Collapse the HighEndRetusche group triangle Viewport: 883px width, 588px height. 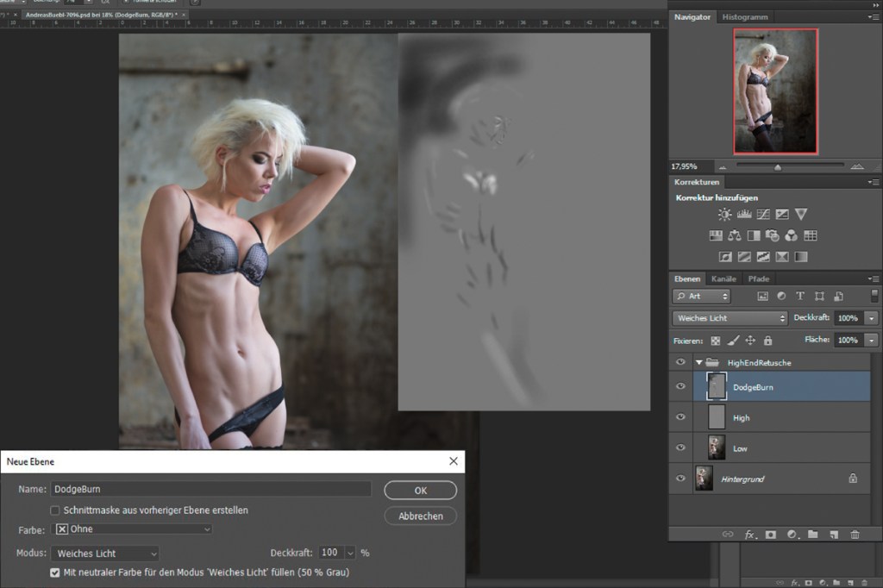click(x=698, y=363)
